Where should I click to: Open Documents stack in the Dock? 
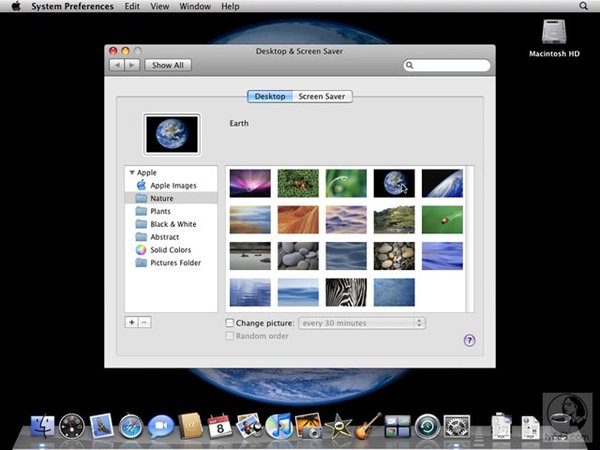pos(501,426)
